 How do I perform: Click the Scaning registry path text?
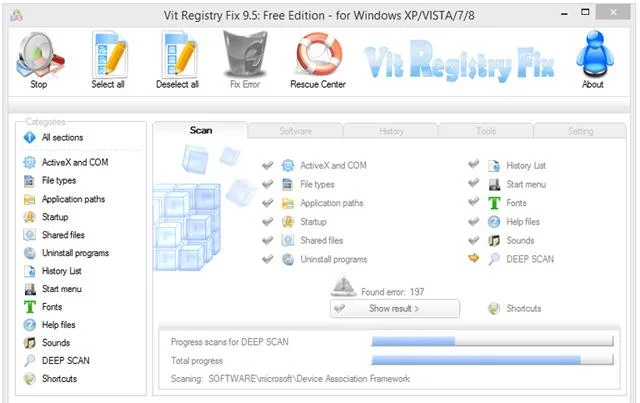point(290,379)
